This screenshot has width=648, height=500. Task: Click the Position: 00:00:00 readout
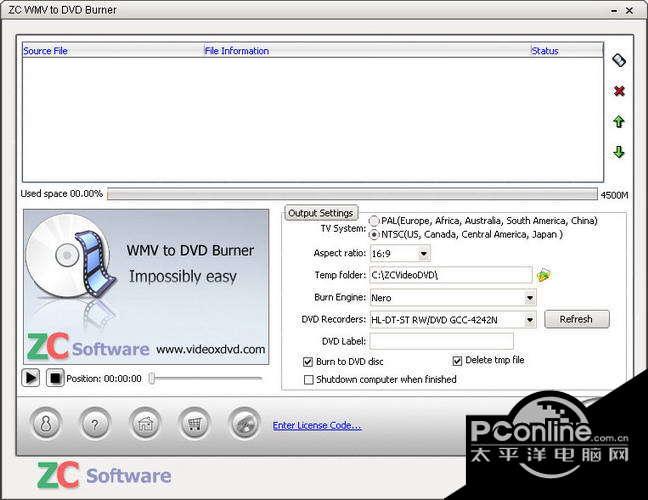(104, 379)
